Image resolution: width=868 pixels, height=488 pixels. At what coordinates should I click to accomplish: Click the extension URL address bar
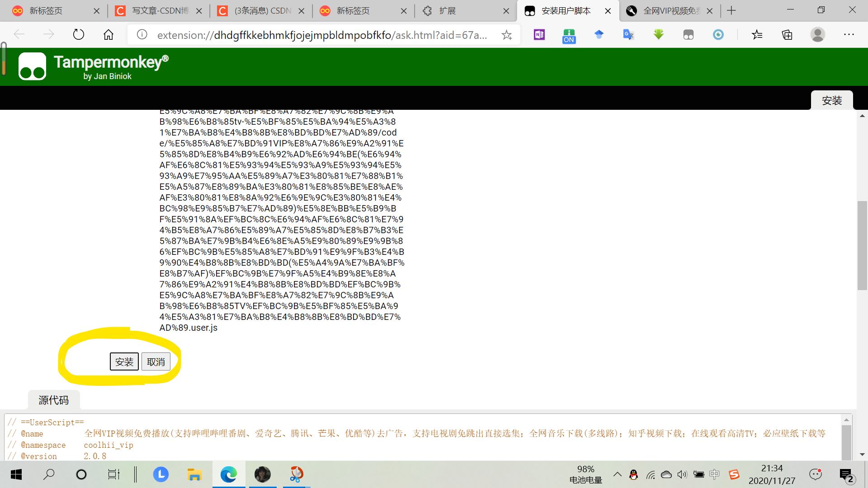pos(322,35)
